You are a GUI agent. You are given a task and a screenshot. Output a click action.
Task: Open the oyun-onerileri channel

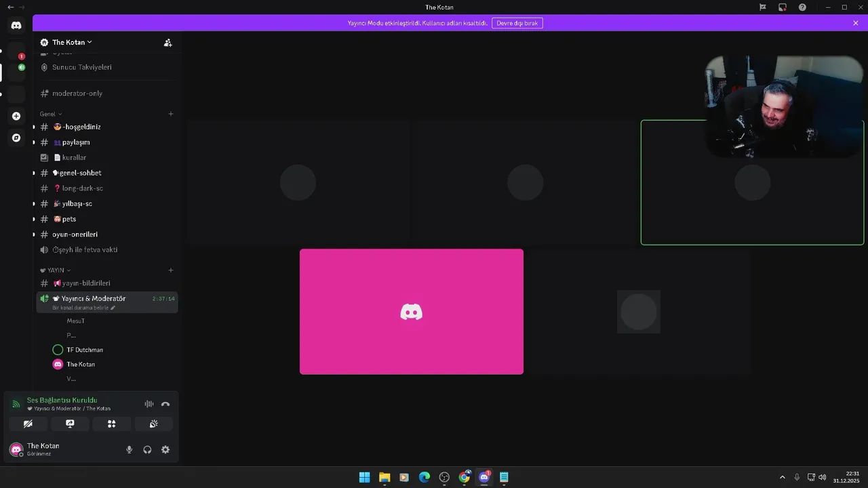(107, 234)
